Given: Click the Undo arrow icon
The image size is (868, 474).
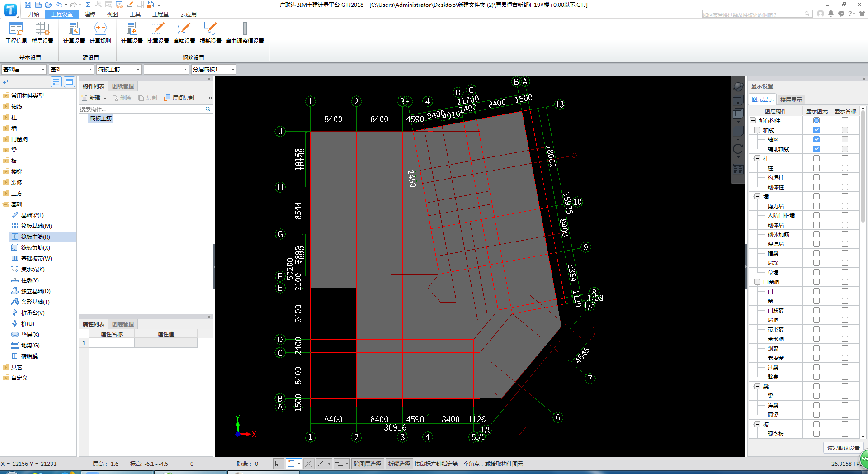Looking at the screenshot, I should pyautogui.click(x=59, y=5).
